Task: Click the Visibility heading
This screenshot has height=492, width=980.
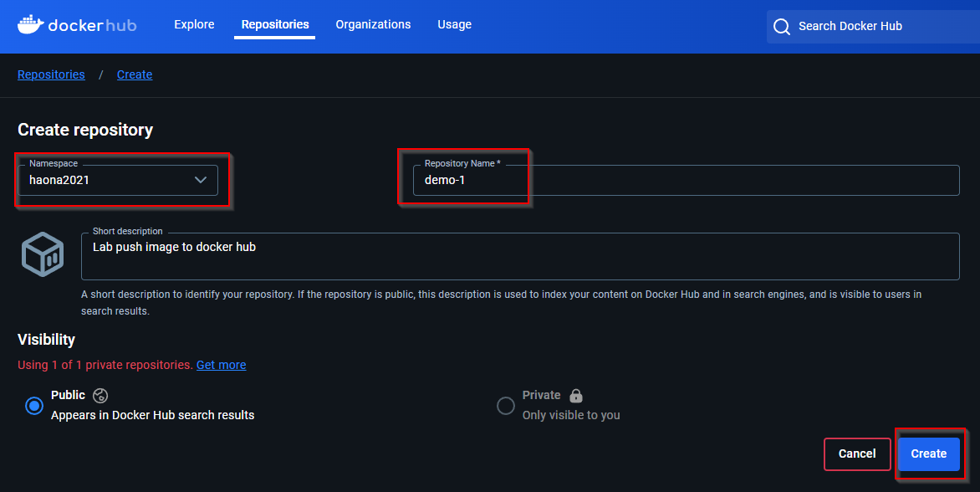Action: click(46, 340)
